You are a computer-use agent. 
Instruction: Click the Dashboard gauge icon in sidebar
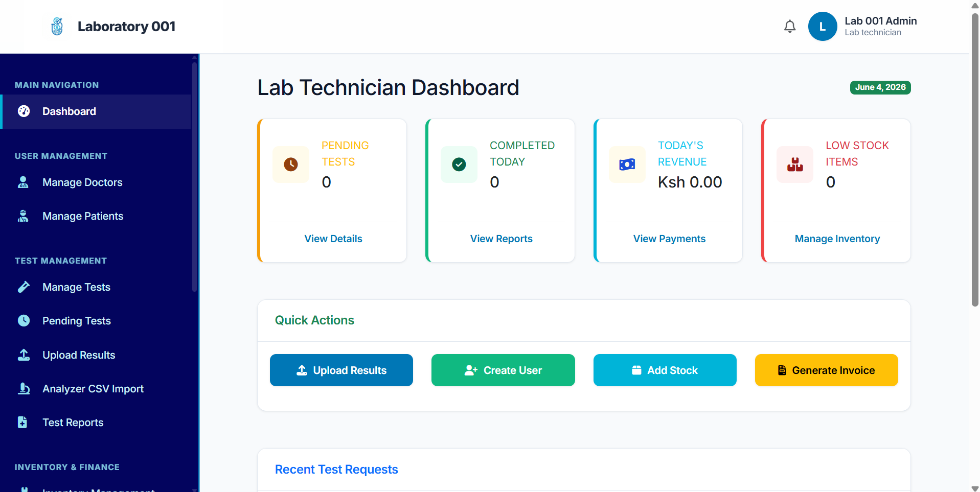click(x=24, y=111)
